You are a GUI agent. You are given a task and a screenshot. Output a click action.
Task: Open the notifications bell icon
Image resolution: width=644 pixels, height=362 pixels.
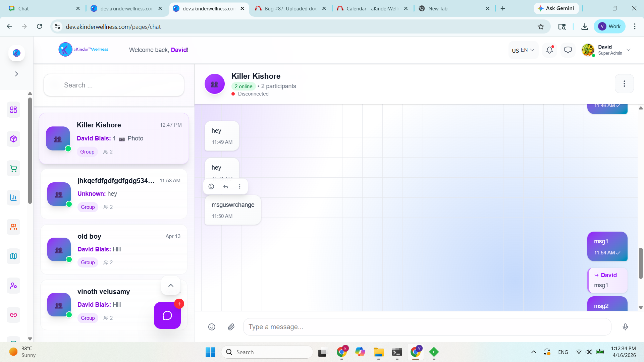point(549,50)
